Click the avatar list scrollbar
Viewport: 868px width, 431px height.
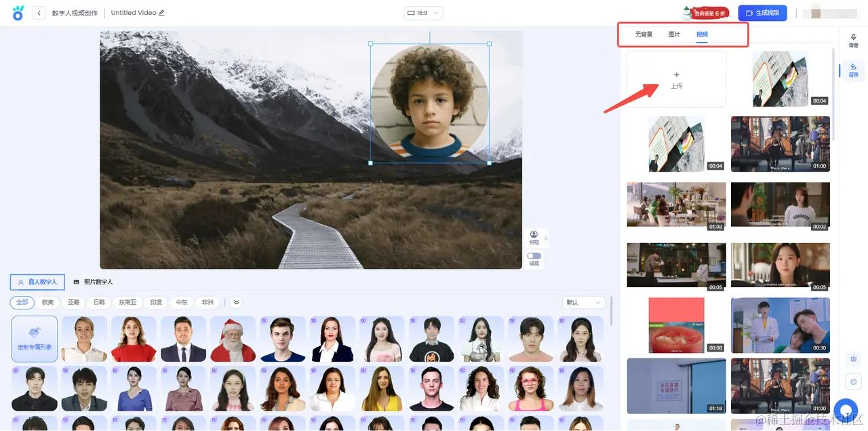point(612,311)
